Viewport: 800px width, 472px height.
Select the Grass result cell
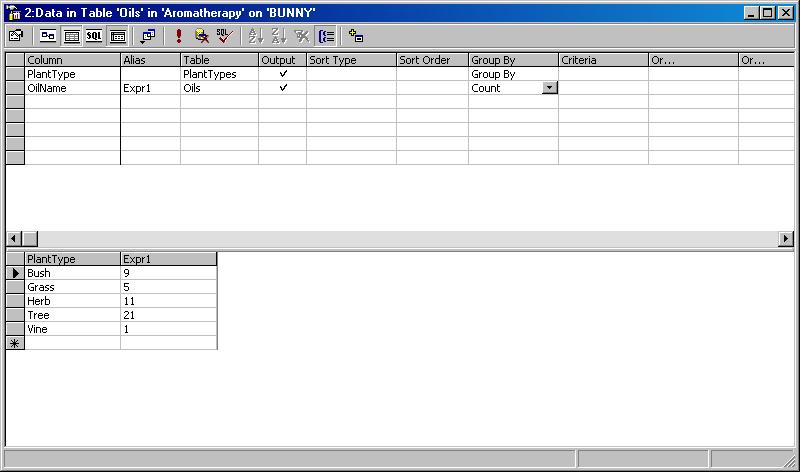coord(72,287)
